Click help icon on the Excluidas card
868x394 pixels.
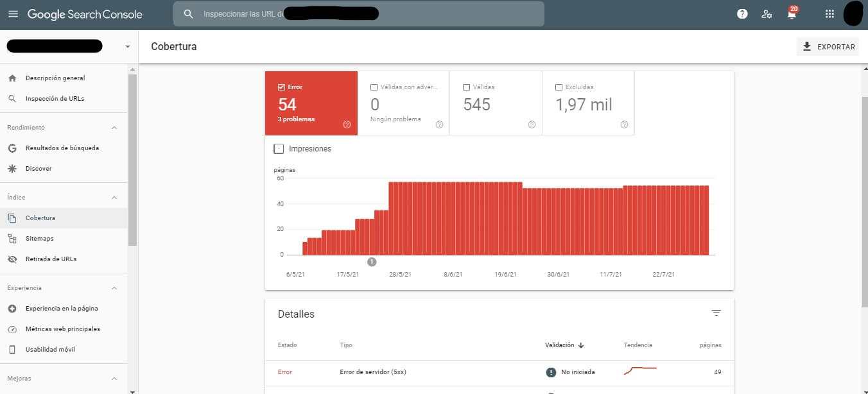(x=624, y=124)
